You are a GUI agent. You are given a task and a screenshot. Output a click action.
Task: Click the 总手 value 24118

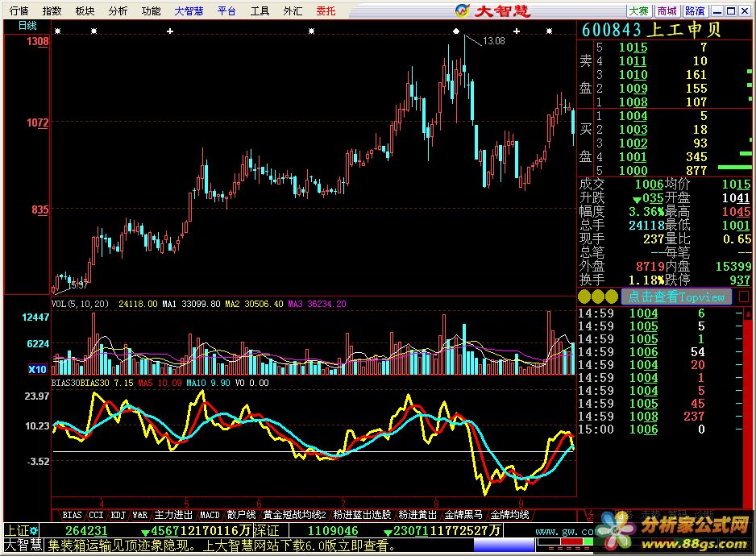tap(646, 225)
